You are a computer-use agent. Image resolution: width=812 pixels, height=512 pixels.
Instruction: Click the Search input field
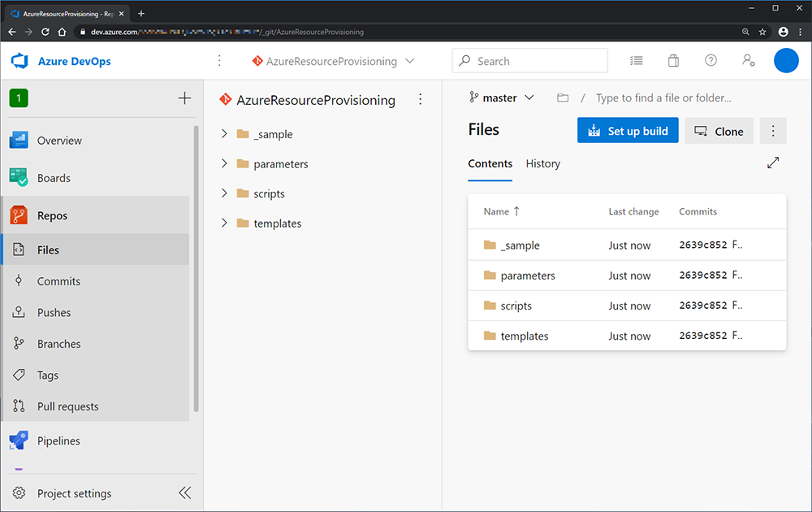[529, 61]
